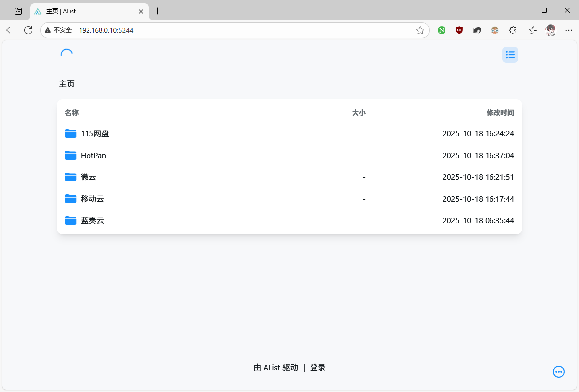Sort files by 大小 column header
579x392 pixels.
(358, 113)
